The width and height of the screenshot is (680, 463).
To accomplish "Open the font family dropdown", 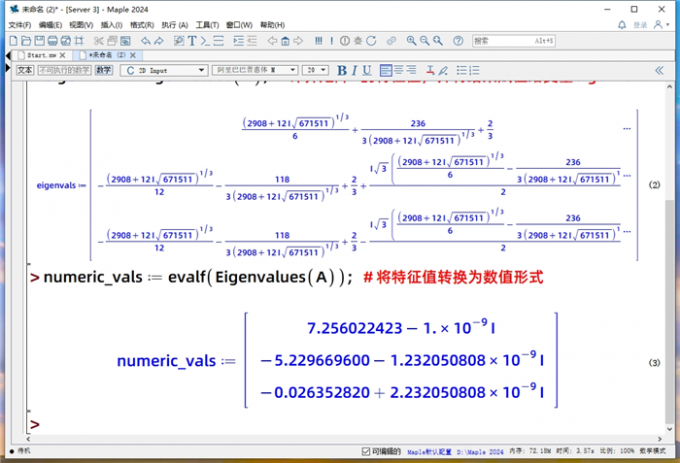I will tap(256, 70).
